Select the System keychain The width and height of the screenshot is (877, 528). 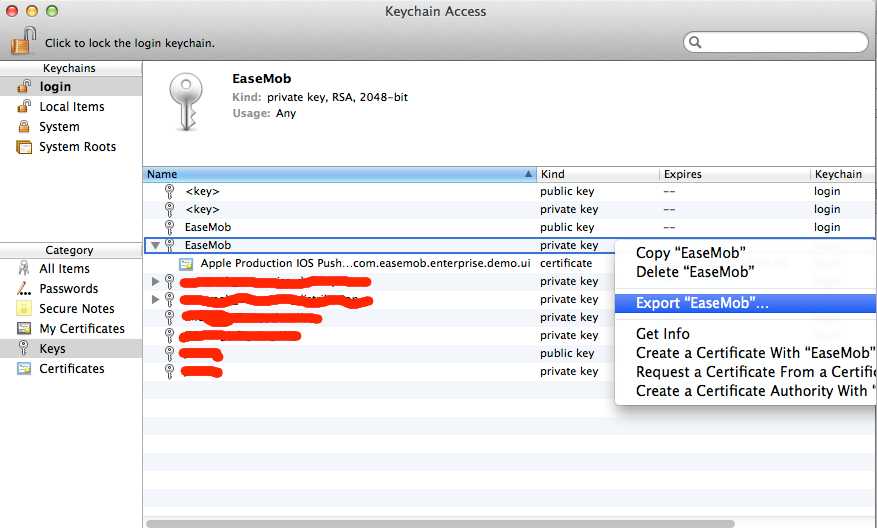[x=70, y=127]
